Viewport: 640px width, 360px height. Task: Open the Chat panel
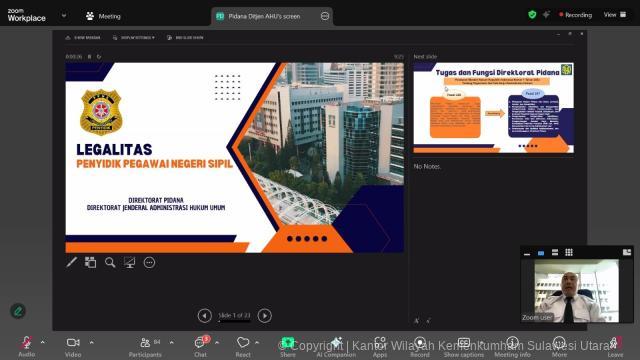click(200, 347)
